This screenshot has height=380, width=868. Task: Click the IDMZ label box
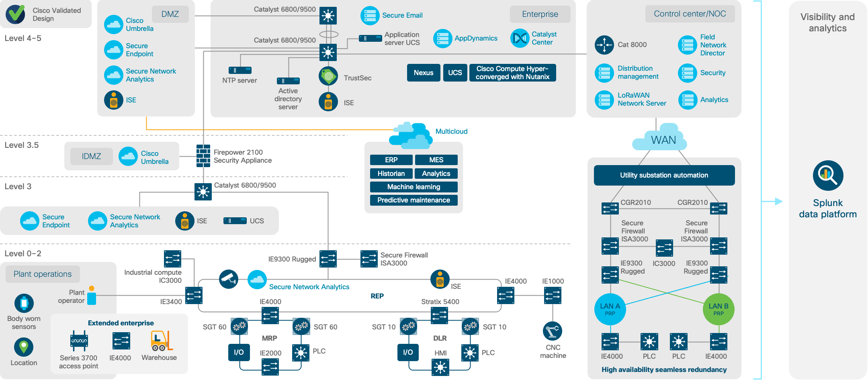(x=92, y=156)
